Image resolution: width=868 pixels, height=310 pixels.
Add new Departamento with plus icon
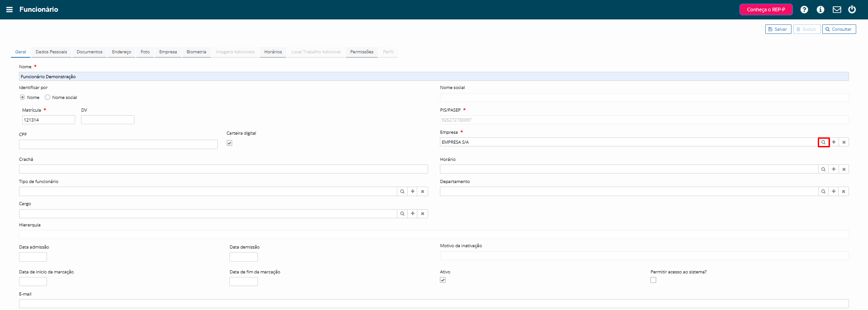[x=834, y=192]
